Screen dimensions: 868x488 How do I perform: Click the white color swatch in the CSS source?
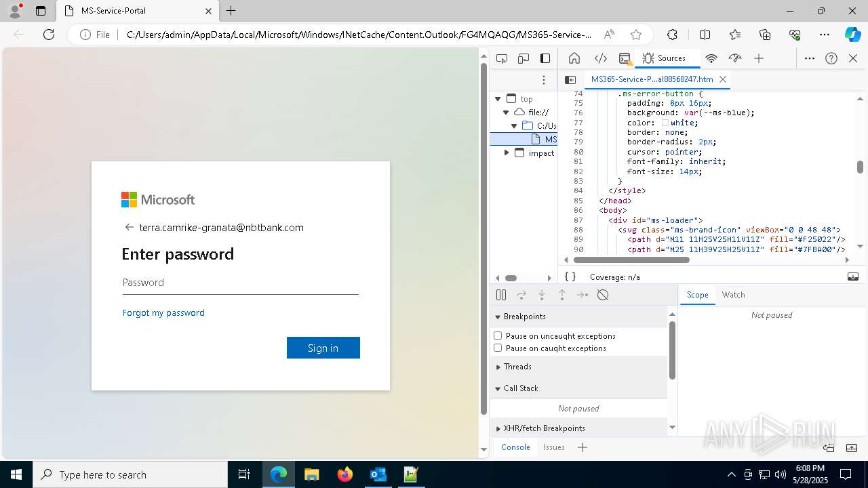(665, 123)
